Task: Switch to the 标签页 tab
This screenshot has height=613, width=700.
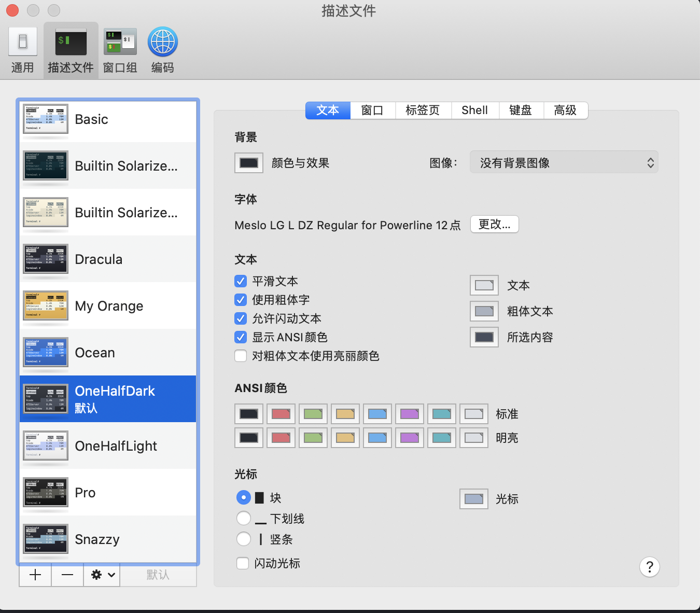Action: [423, 110]
